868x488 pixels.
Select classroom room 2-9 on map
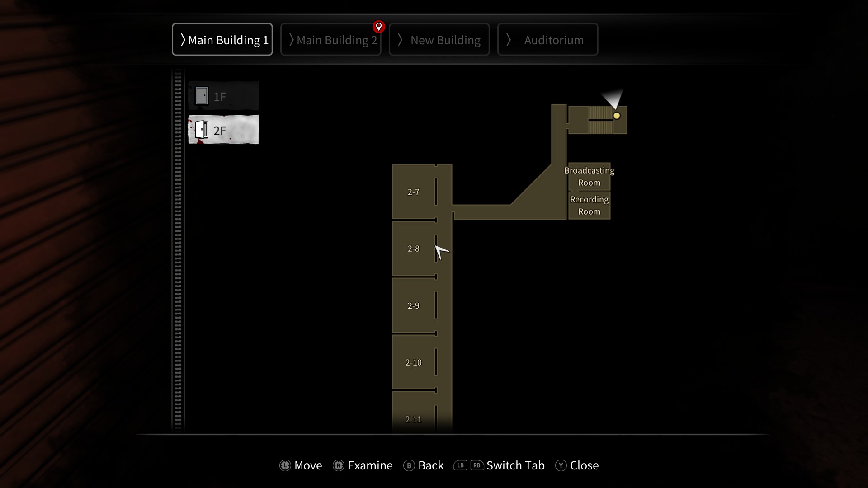click(413, 305)
